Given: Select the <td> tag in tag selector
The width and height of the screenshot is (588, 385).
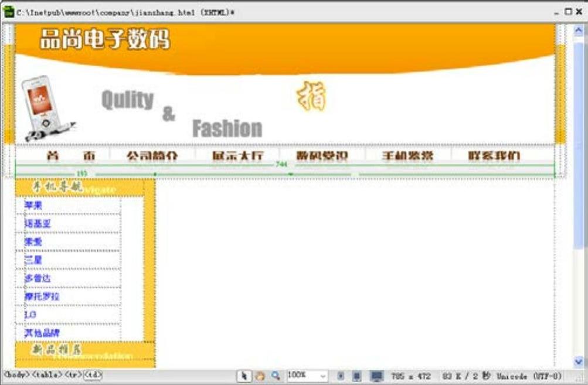Looking at the screenshot, I should point(92,374).
